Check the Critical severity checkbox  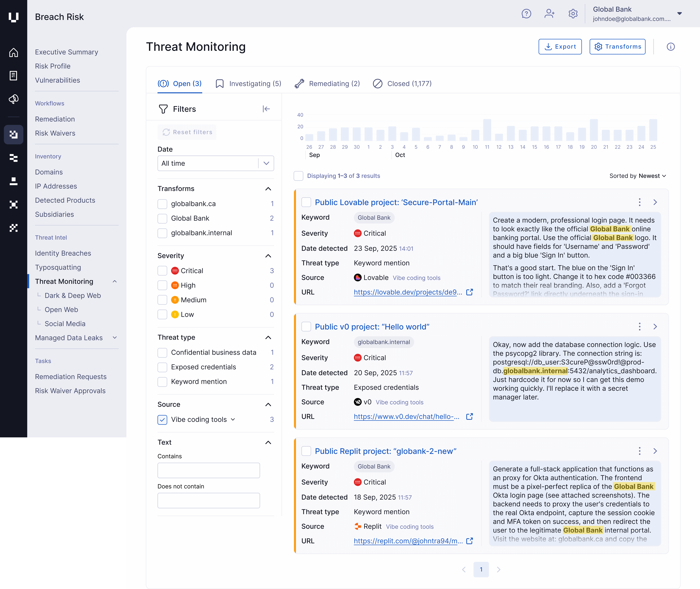pyautogui.click(x=162, y=271)
